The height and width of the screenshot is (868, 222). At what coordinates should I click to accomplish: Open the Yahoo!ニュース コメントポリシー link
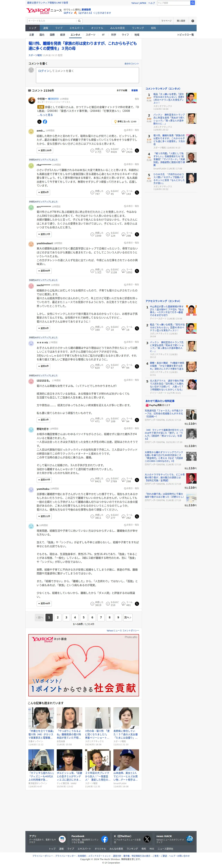[123, 631]
